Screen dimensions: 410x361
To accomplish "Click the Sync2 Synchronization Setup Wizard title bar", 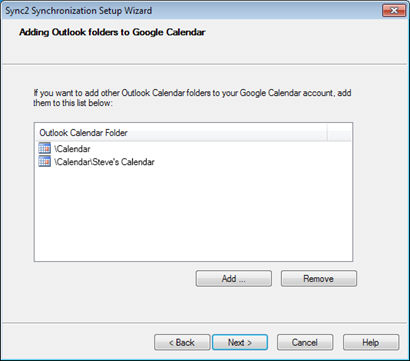I will [192, 11].
